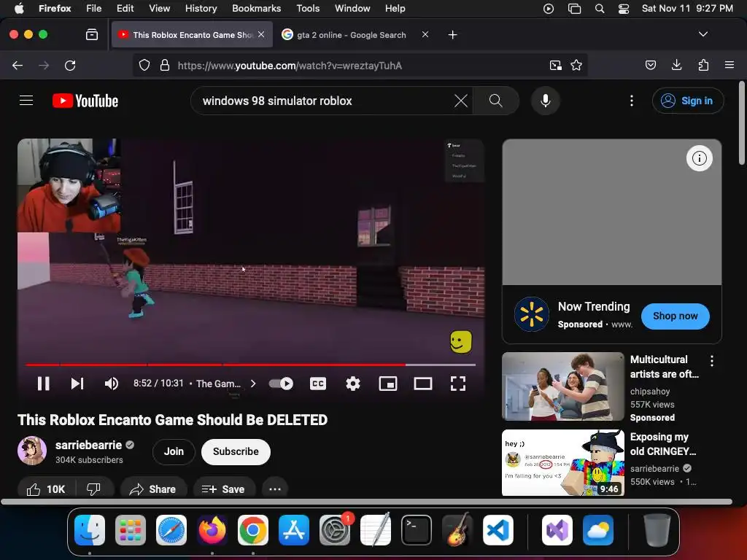Open sarriebearrie channel avatar
The height and width of the screenshot is (560, 747).
point(32,451)
